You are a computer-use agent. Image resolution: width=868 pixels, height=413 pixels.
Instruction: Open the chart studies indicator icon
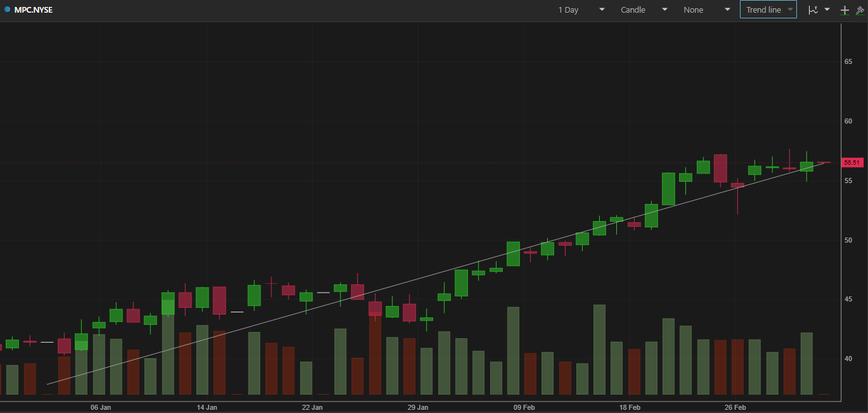813,10
